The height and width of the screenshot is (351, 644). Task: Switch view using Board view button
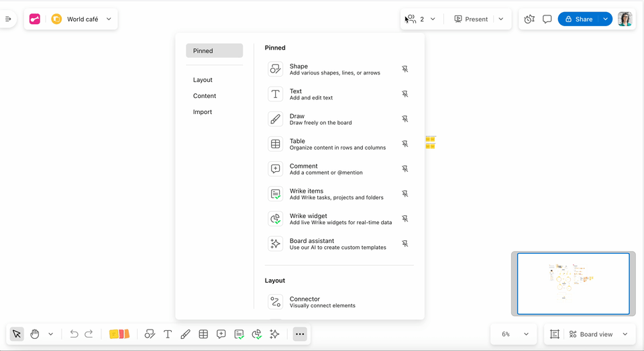pos(591,334)
